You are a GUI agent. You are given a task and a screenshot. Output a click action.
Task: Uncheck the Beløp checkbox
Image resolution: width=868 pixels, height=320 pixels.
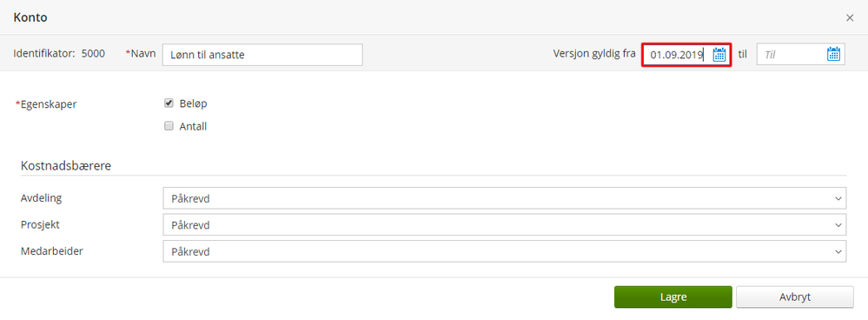(x=169, y=103)
